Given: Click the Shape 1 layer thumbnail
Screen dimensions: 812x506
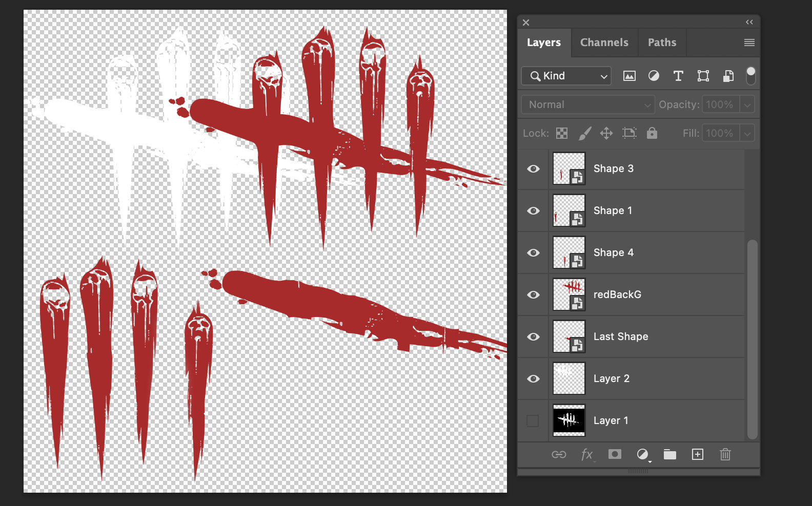Looking at the screenshot, I should [569, 210].
